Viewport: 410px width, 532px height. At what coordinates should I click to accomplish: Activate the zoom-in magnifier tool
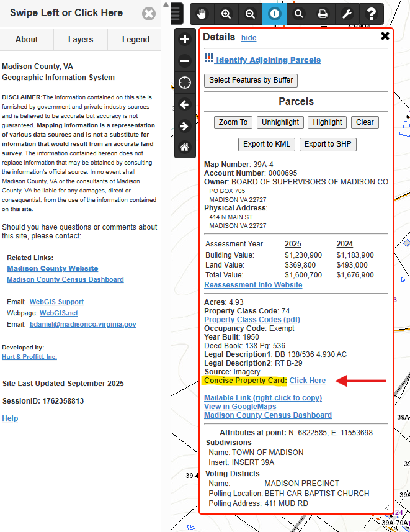coord(226,14)
